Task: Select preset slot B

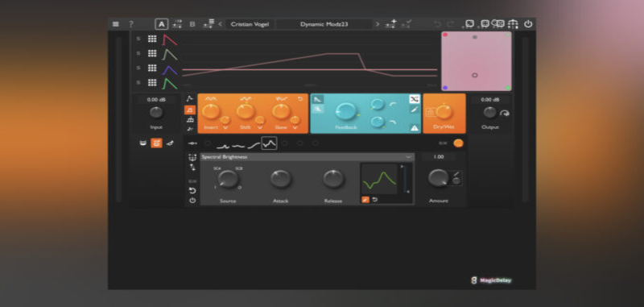Action: coord(192,24)
